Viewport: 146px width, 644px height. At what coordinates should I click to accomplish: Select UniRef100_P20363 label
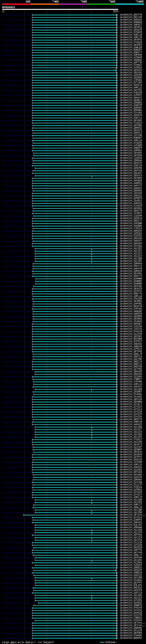131,113
